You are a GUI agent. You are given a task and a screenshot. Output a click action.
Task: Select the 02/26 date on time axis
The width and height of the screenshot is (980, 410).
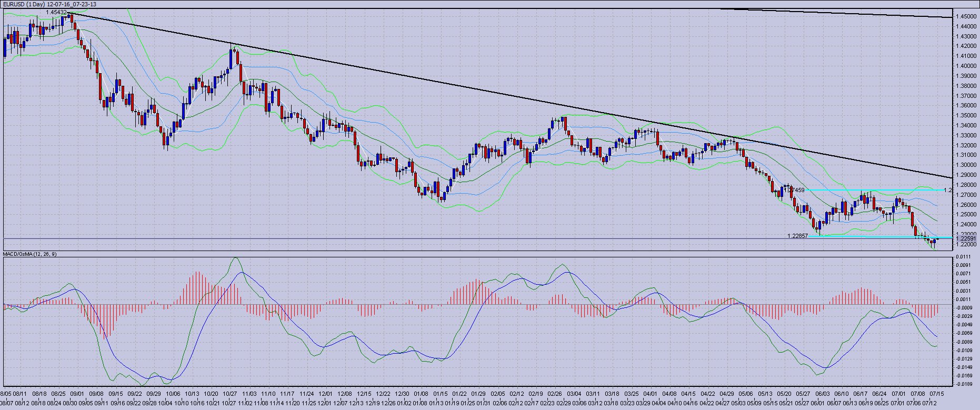click(555, 394)
